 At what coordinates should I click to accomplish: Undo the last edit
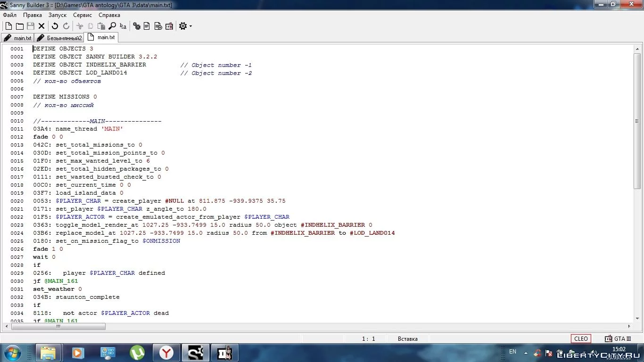pyautogui.click(x=55, y=26)
